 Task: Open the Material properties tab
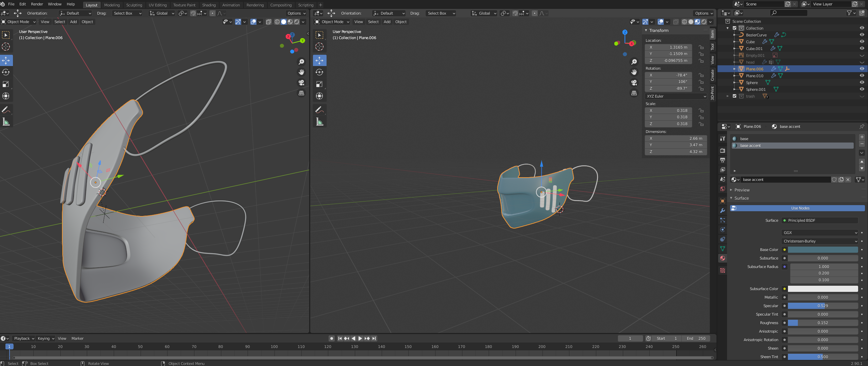point(723,258)
